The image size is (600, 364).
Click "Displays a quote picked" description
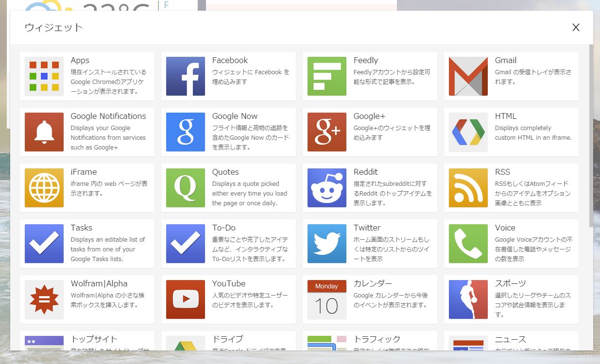coord(250,194)
